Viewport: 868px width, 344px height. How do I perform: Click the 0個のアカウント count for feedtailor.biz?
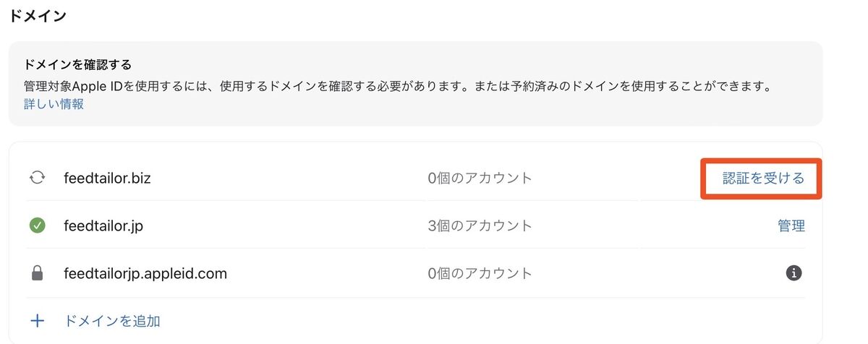click(480, 178)
